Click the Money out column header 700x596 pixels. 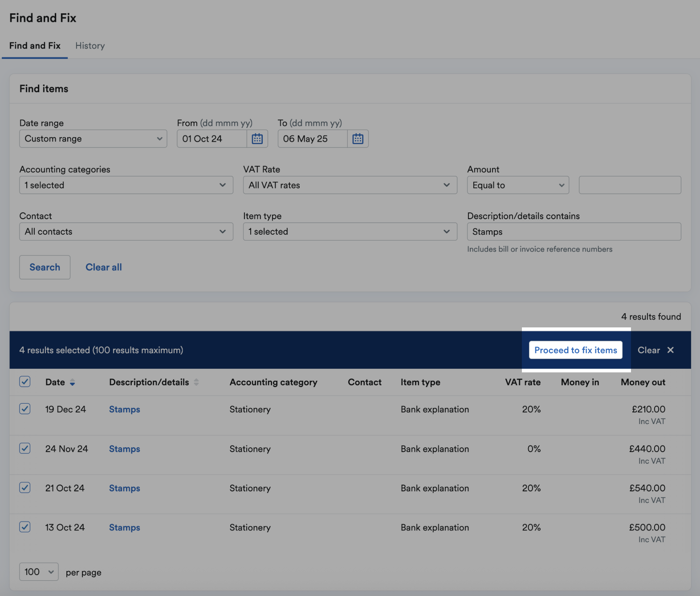643,382
